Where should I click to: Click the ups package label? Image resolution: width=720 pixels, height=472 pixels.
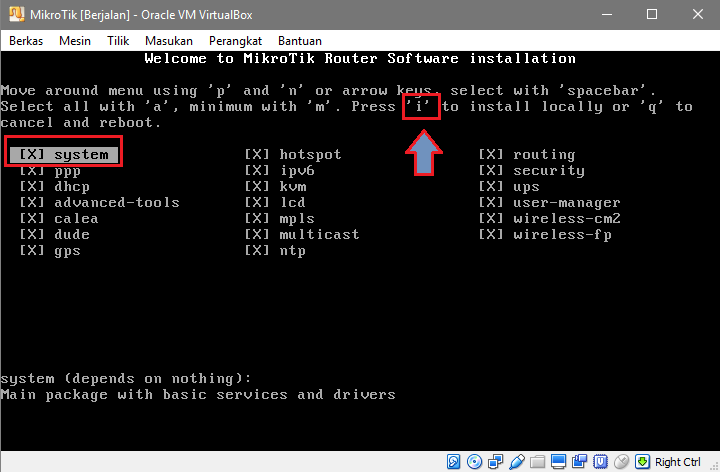pyautogui.click(x=526, y=187)
